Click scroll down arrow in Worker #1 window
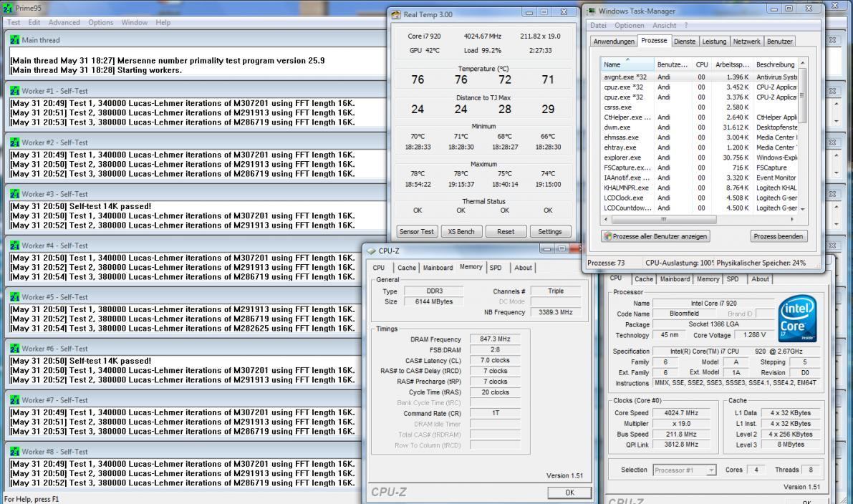The height and width of the screenshot is (504, 853). click(x=837, y=121)
